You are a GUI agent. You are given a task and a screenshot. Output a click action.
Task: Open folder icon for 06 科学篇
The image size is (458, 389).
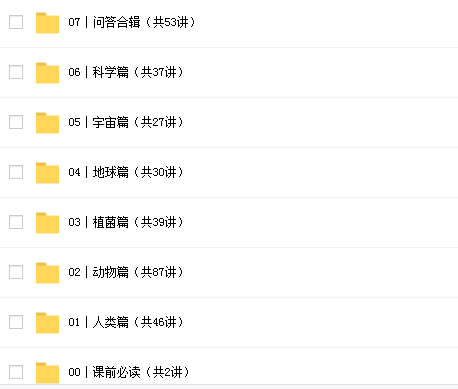tap(47, 73)
